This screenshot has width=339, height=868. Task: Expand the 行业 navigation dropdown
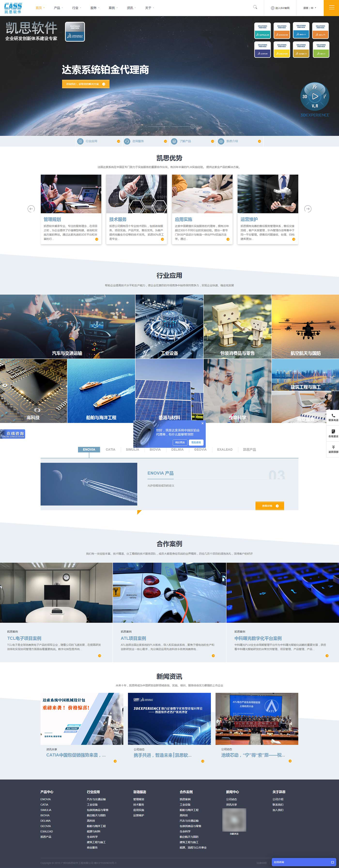pos(76,8)
